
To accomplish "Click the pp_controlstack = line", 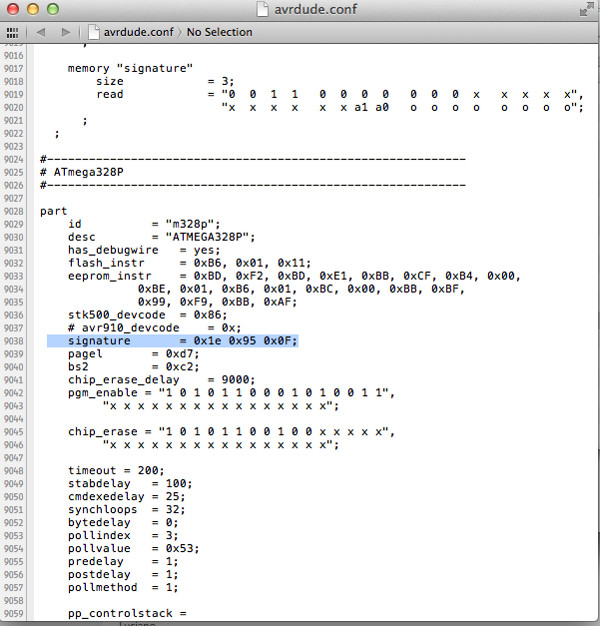I will pos(127,614).
